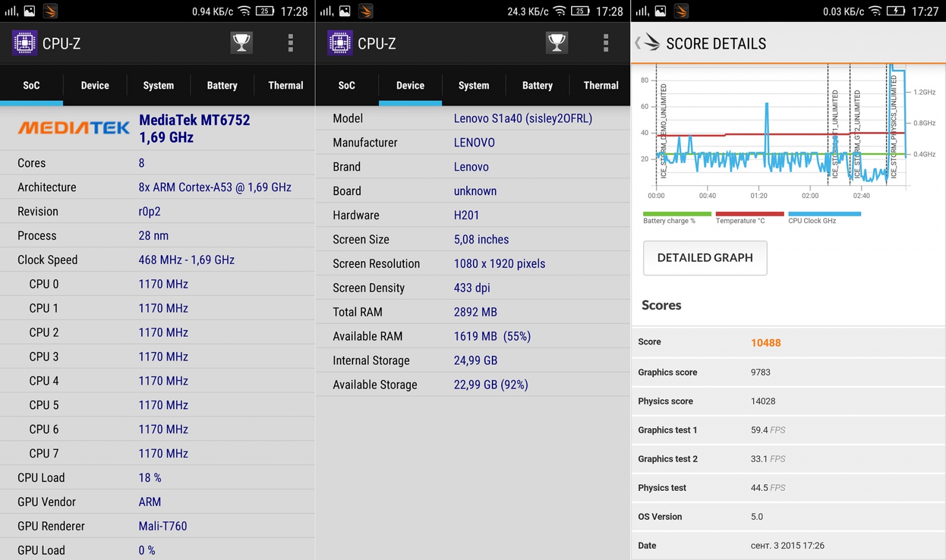Tap the charging battery icon on Score Details screen
This screenshot has height=560, width=946.
(896, 11)
